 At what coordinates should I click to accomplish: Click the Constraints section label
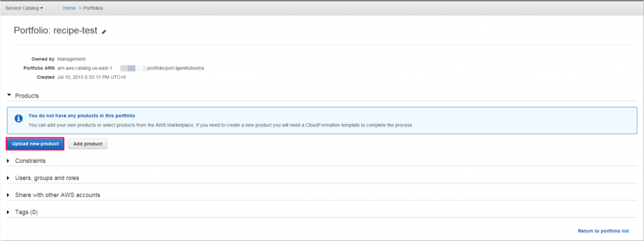click(x=30, y=161)
